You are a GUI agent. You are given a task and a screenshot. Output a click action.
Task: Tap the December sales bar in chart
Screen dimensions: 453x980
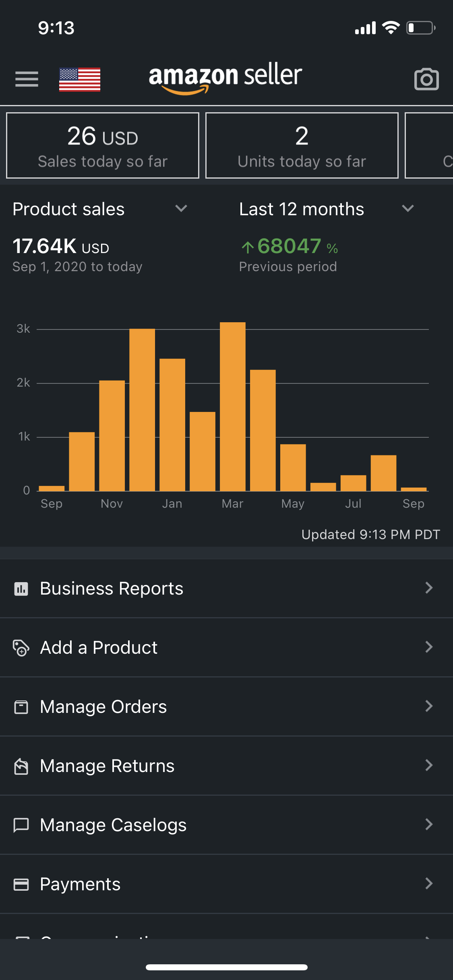[142, 410]
